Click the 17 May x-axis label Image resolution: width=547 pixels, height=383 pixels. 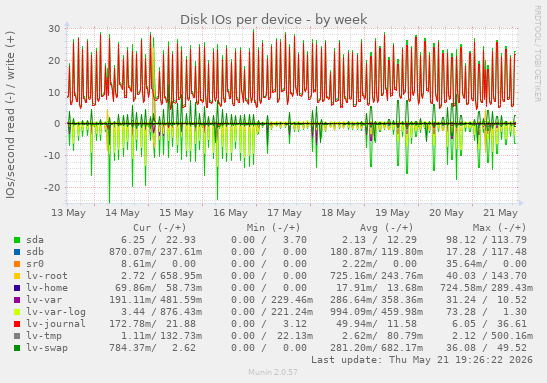coord(284,213)
